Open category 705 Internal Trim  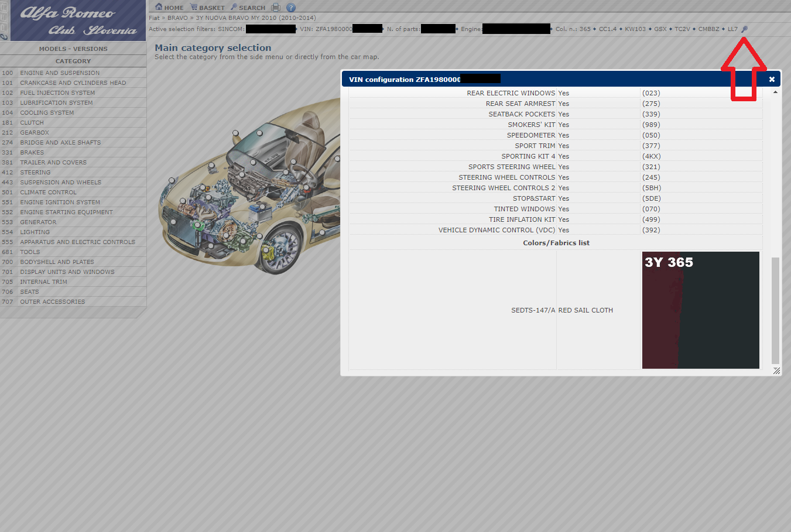pos(73,282)
